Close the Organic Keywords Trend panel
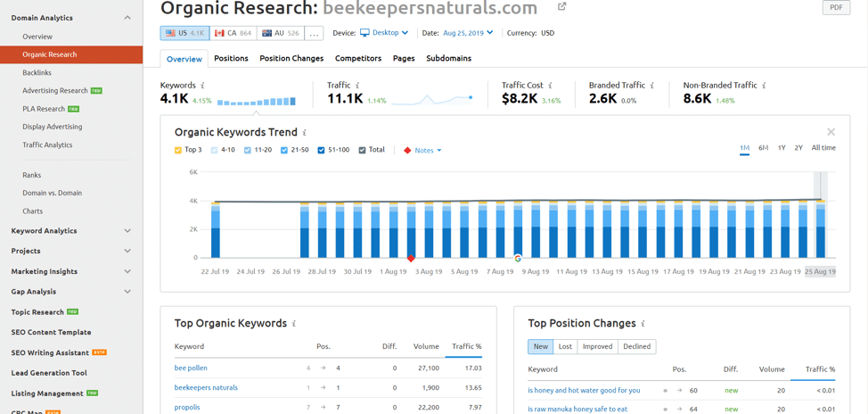 831,132
